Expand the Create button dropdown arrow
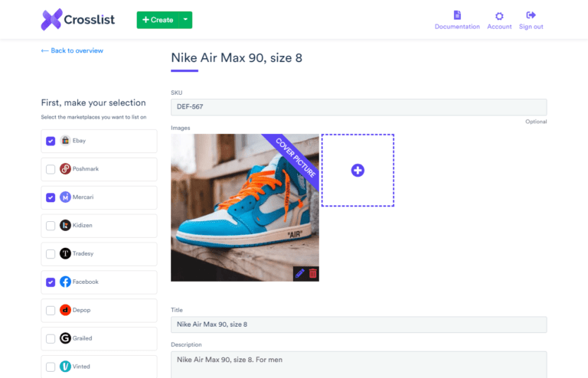588x378 pixels. point(185,20)
